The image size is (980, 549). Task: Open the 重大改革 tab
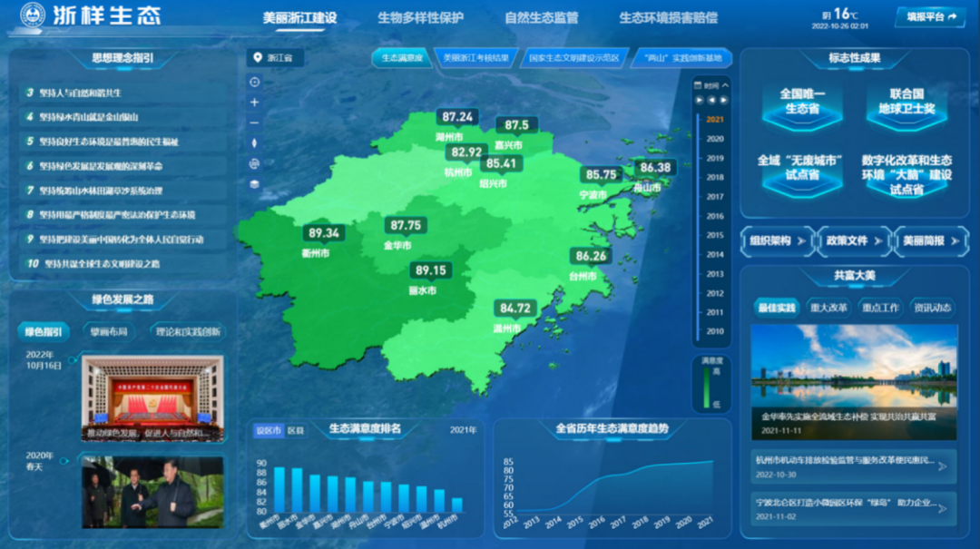(828, 308)
